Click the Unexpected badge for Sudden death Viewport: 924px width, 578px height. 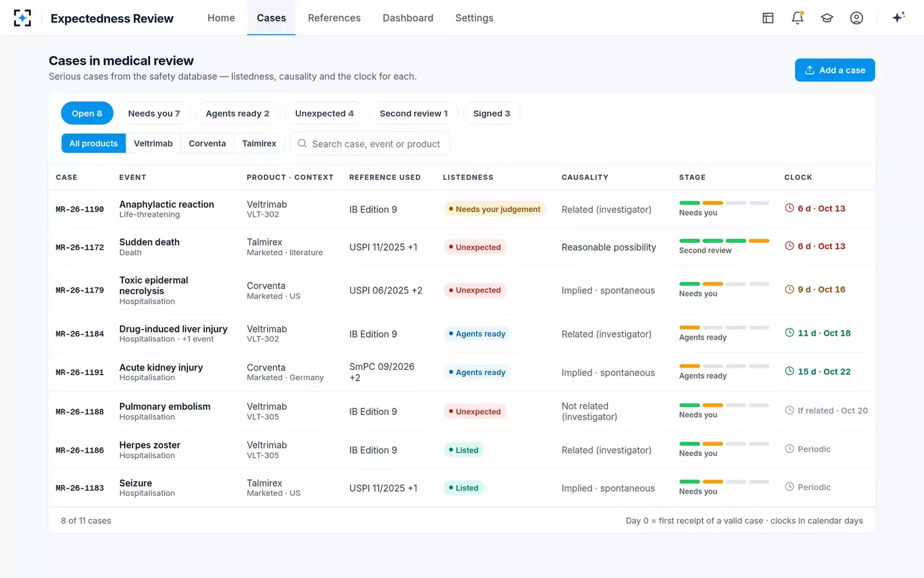(475, 247)
